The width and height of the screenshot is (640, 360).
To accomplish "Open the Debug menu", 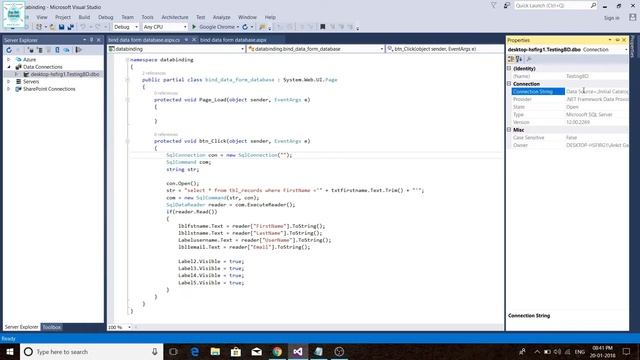I will click(x=105, y=17).
